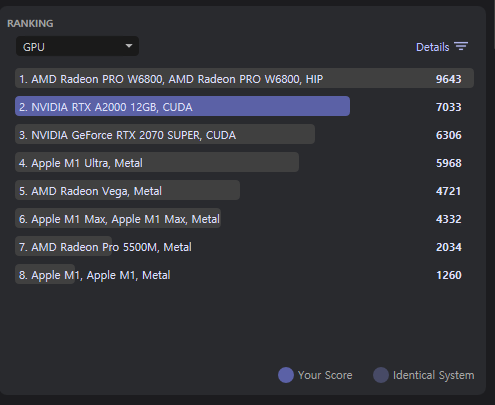This screenshot has width=495, height=405.
Task: Click the dropdown arrow beside GPU
Action: pos(129,46)
